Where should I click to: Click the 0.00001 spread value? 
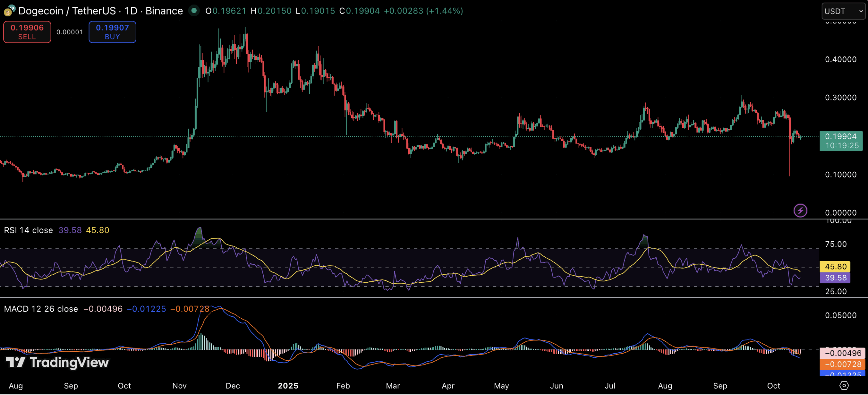coord(70,32)
